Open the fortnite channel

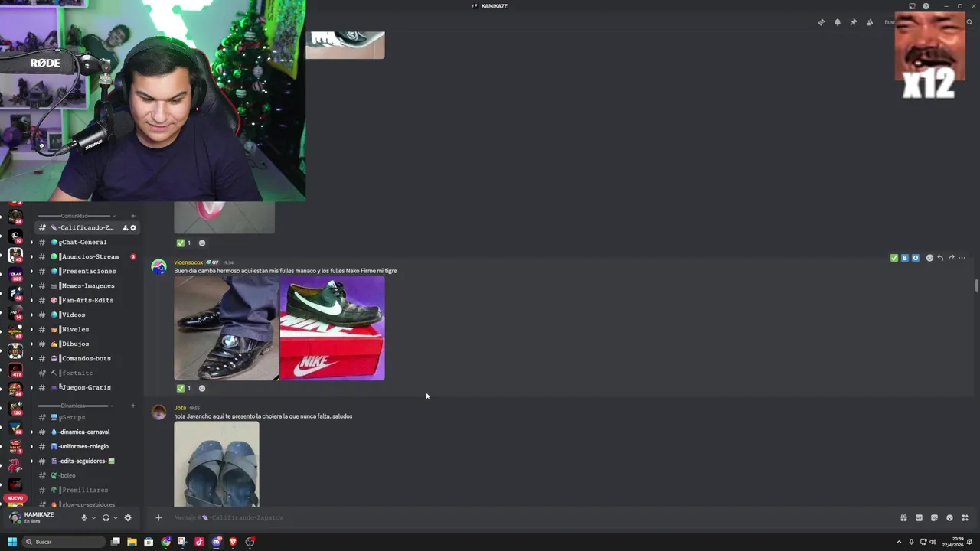pos(87,373)
